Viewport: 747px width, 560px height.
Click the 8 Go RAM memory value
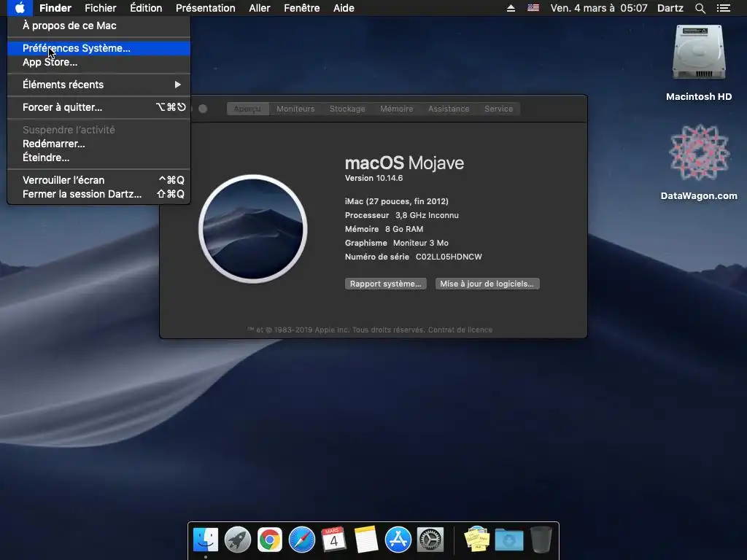(x=404, y=229)
